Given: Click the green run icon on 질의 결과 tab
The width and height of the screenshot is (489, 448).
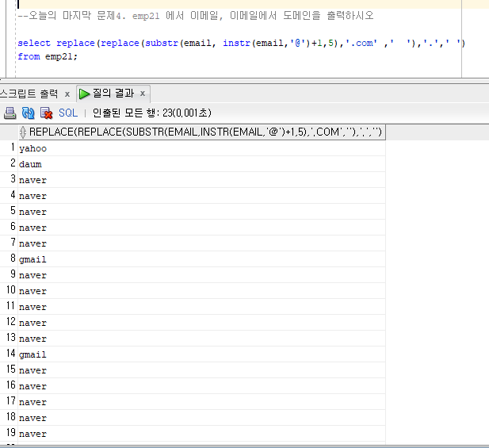Looking at the screenshot, I should coord(84,94).
